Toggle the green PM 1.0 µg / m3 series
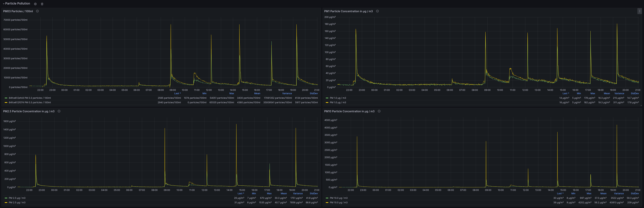The height and width of the screenshot is (208, 644). 338,98
